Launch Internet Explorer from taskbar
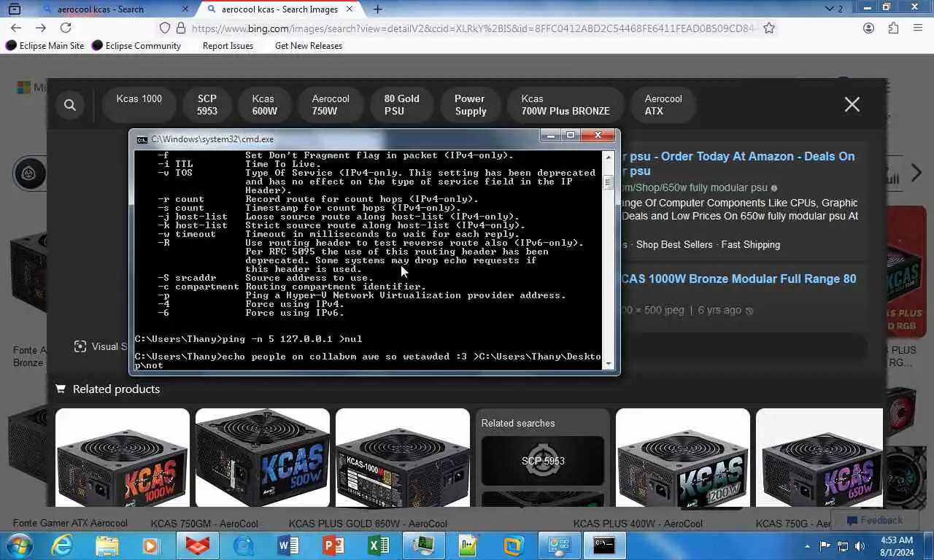The width and height of the screenshot is (934, 560). [x=62, y=545]
